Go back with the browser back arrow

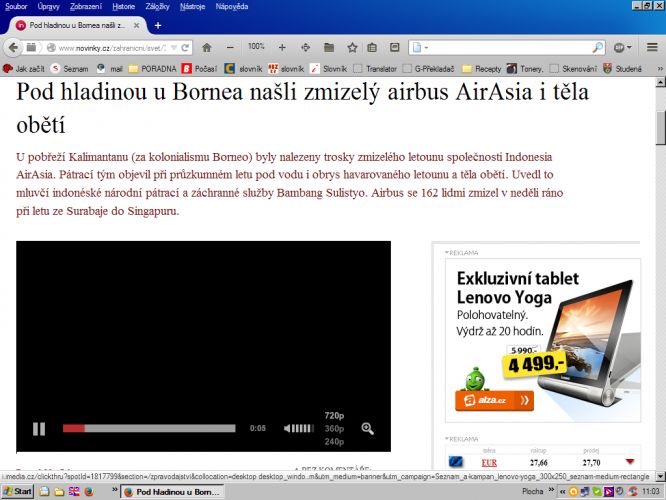[13, 47]
